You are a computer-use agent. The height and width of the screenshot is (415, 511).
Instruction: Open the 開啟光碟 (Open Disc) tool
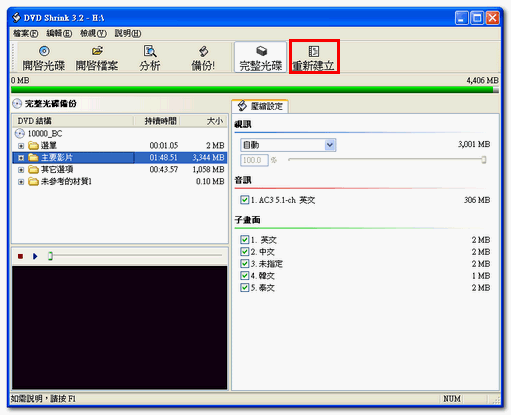(44, 57)
